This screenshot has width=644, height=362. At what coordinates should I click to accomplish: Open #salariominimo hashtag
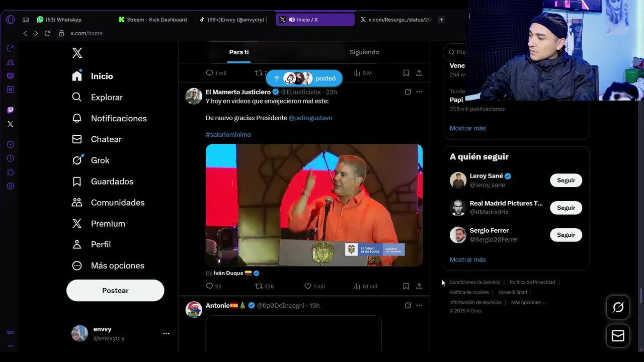pyautogui.click(x=228, y=135)
